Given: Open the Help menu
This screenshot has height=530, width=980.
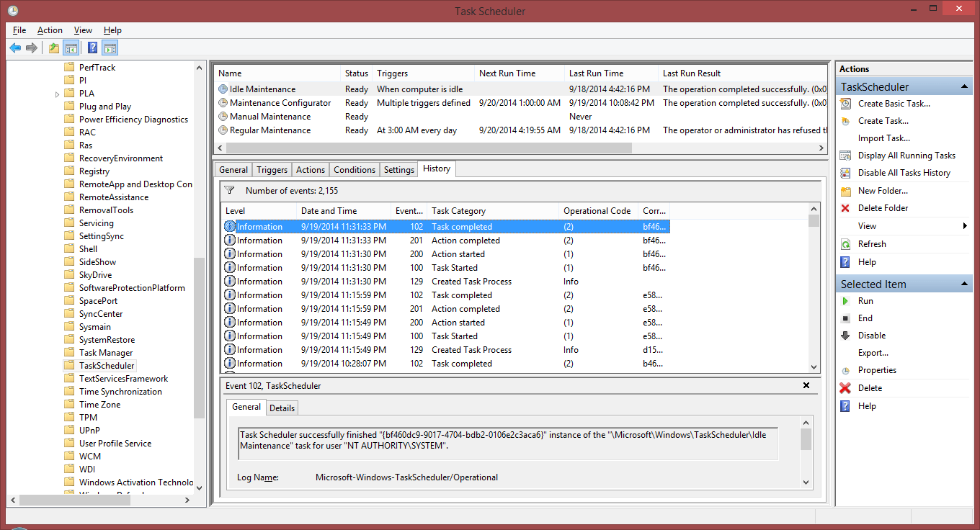Looking at the screenshot, I should tap(112, 30).
